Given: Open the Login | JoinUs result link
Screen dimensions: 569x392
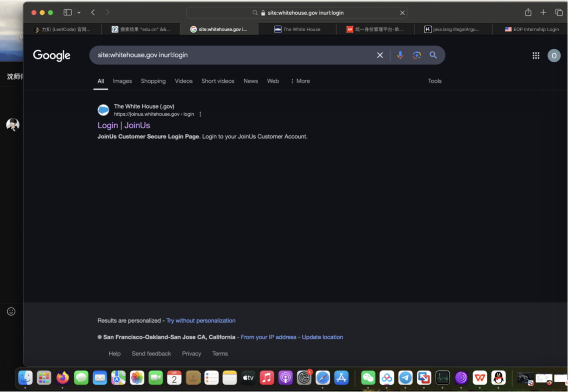Looking at the screenshot, I should [124, 125].
